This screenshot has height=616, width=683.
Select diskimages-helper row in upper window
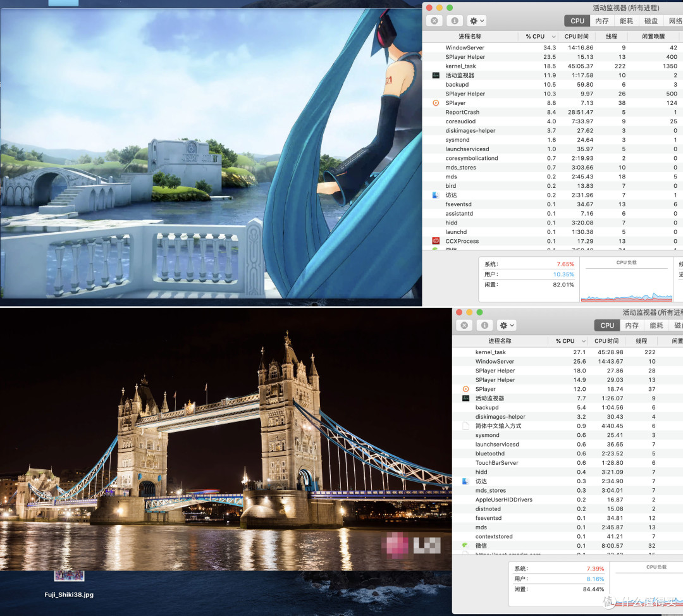point(552,131)
